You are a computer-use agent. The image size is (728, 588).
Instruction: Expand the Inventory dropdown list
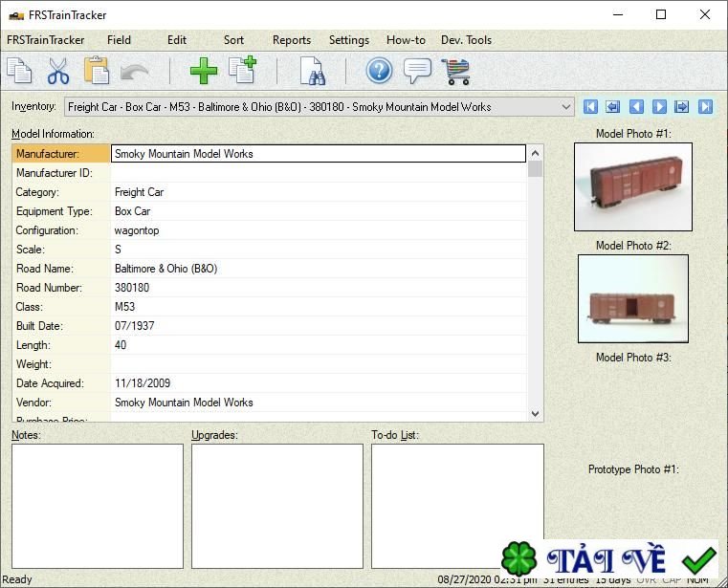(564, 107)
